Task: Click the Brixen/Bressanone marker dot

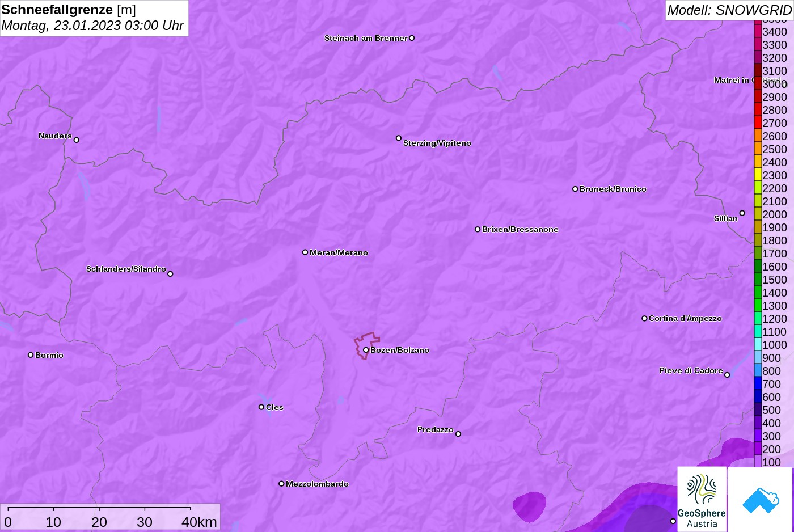Action: 478,229
